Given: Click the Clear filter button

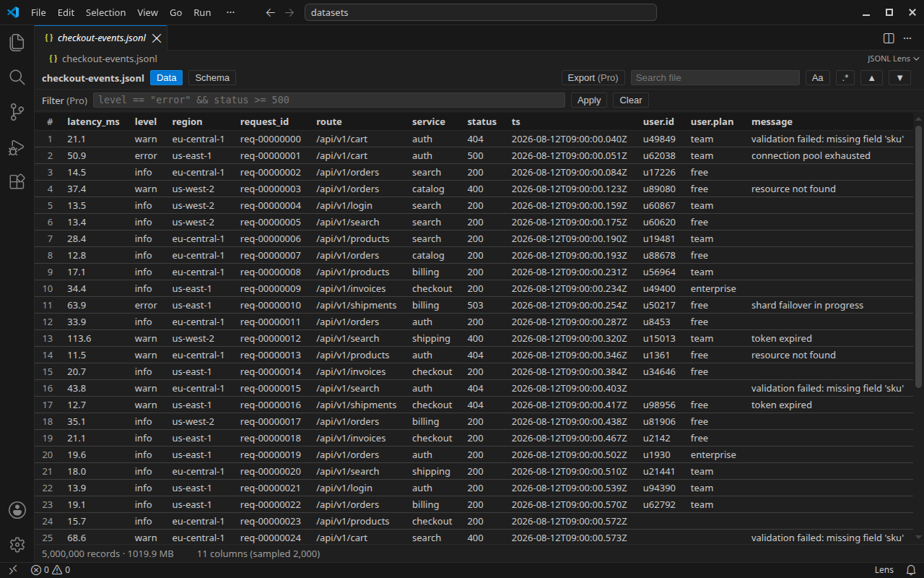Looking at the screenshot, I should pyautogui.click(x=631, y=100).
